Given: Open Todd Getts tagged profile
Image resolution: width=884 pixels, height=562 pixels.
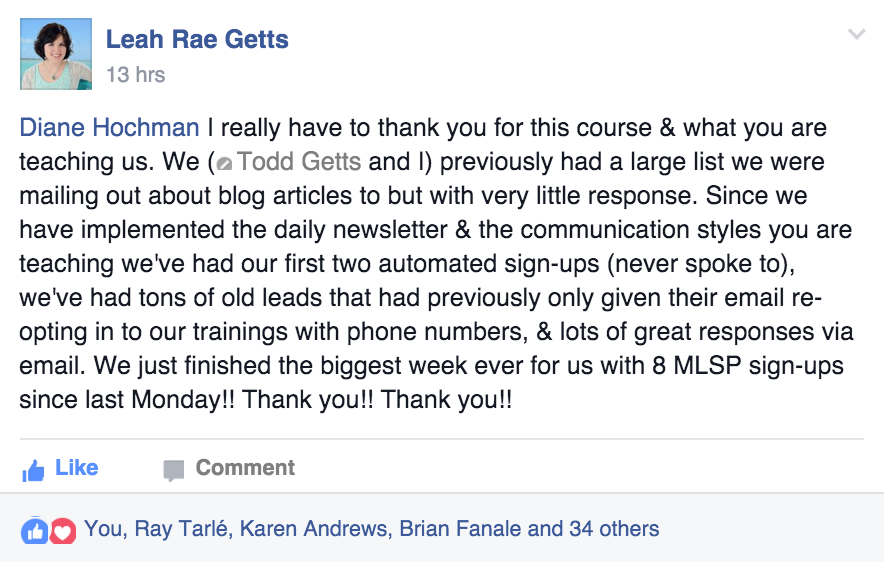Looking at the screenshot, I should pos(299,162).
